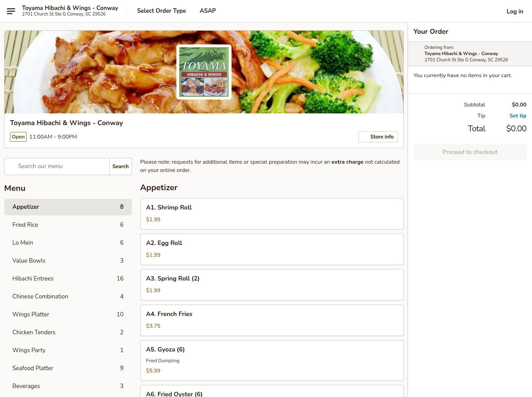The image size is (532, 397).
Task: View the Chicken Tenders category
Action: click(x=68, y=333)
